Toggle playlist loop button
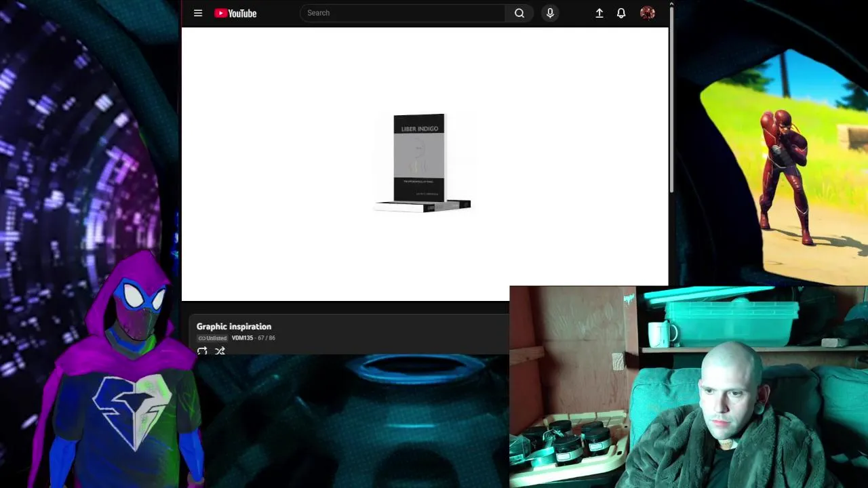Viewport: 868px width, 488px height. pyautogui.click(x=202, y=351)
